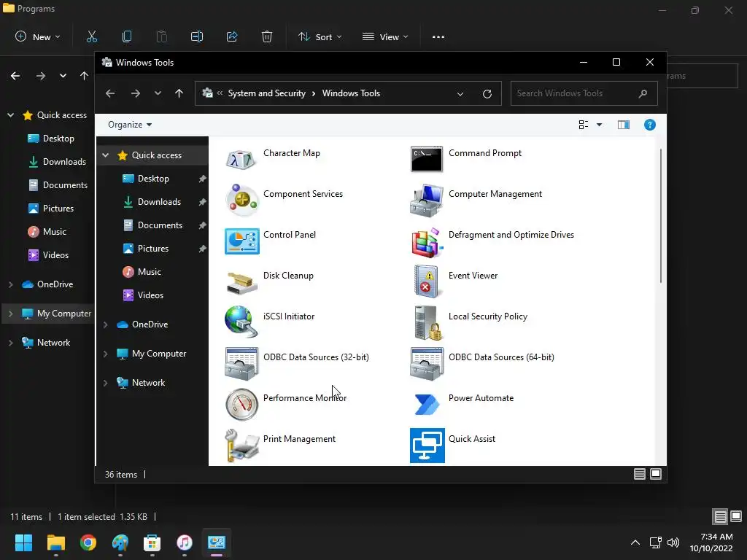Switch Windows Tools to details view

coord(639,474)
